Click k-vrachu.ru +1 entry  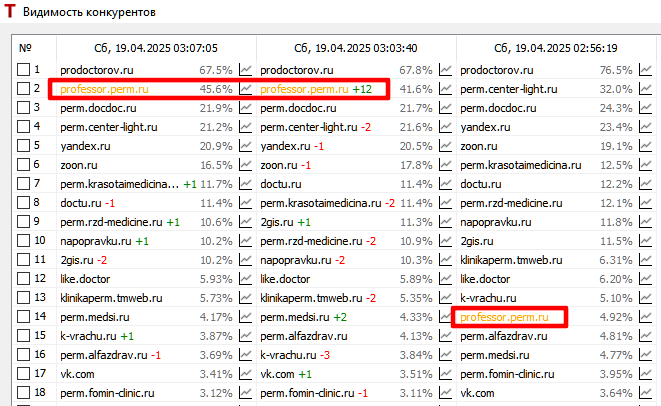click(x=97, y=336)
